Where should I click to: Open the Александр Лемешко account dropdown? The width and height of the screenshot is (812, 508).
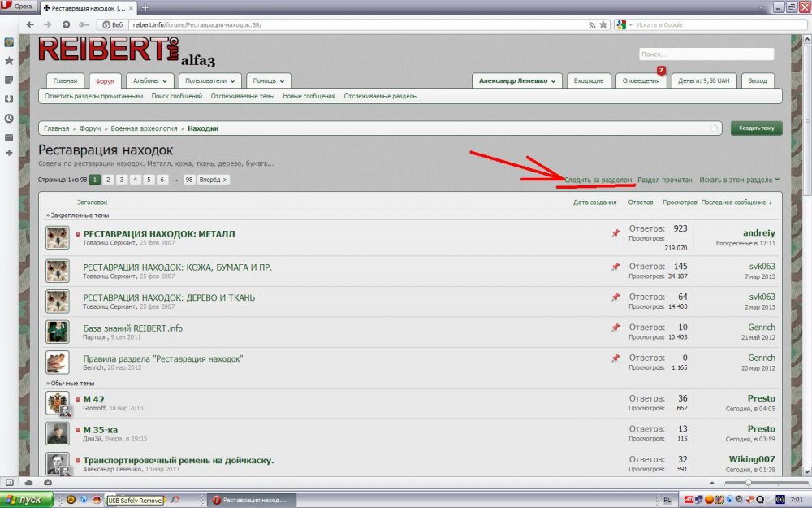click(x=518, y=81)
